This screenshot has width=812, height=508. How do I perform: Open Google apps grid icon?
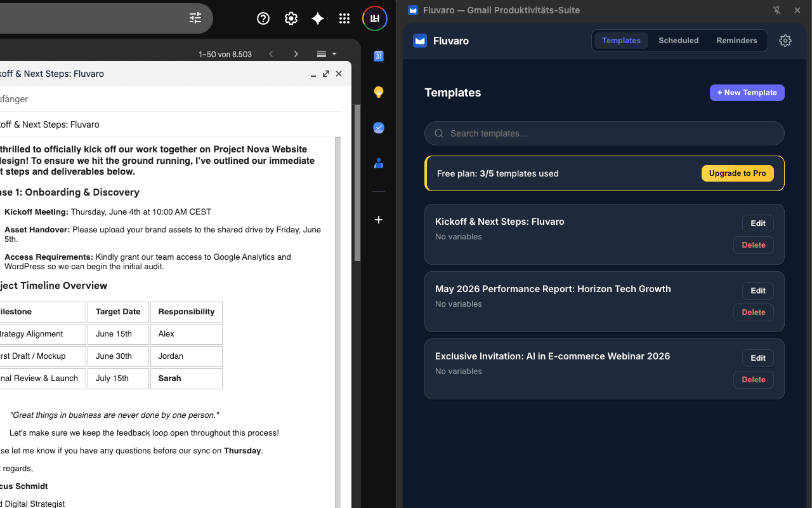[344, 18]
